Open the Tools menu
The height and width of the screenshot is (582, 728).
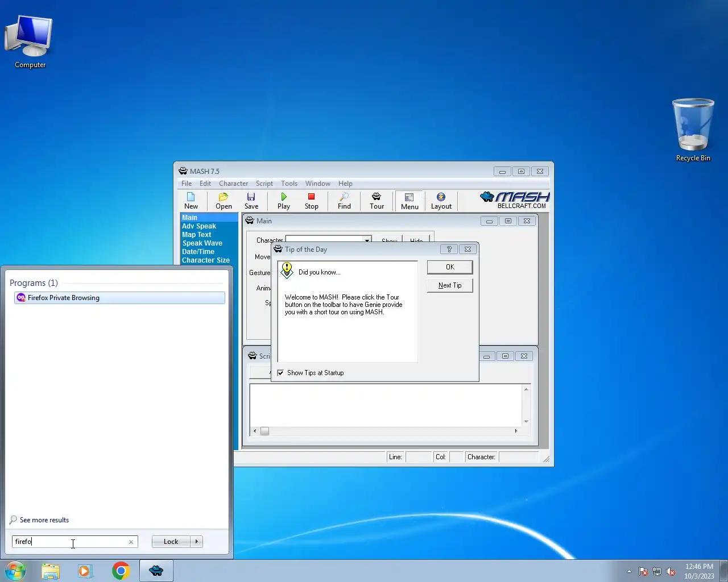289,184
